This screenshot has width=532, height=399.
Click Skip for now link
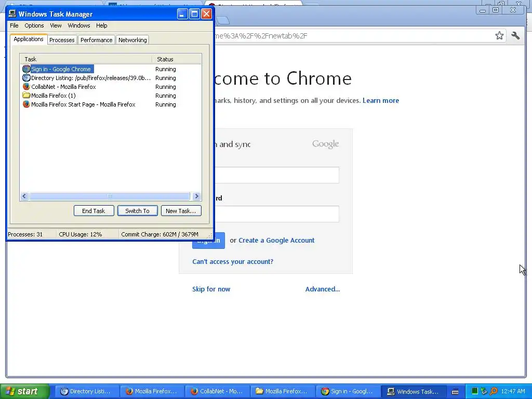click(211, 289)
